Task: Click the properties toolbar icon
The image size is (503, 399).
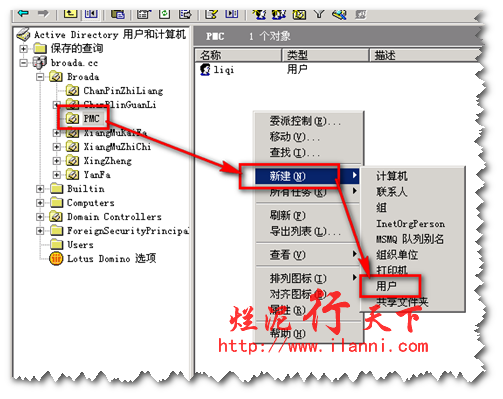Action: point(144,14)
